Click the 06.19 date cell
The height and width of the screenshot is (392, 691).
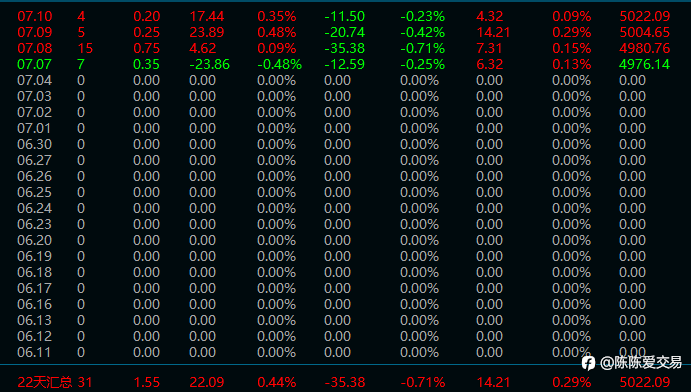point(35,256)
